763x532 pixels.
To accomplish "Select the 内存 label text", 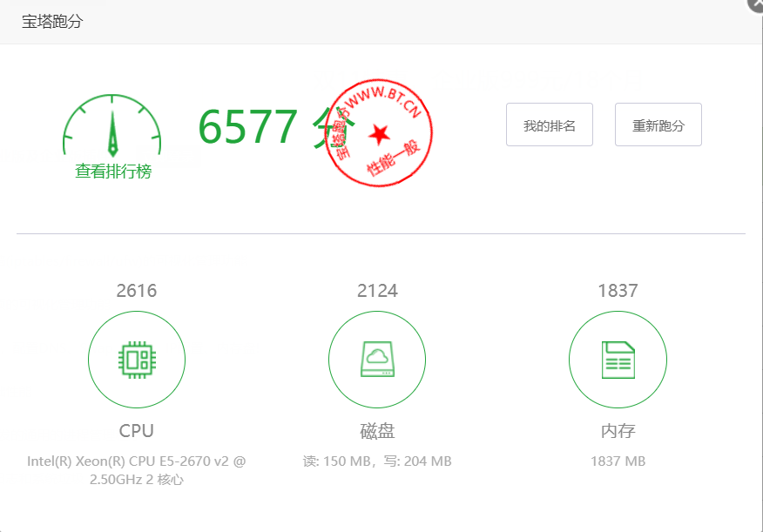I will tap(618, 431).
